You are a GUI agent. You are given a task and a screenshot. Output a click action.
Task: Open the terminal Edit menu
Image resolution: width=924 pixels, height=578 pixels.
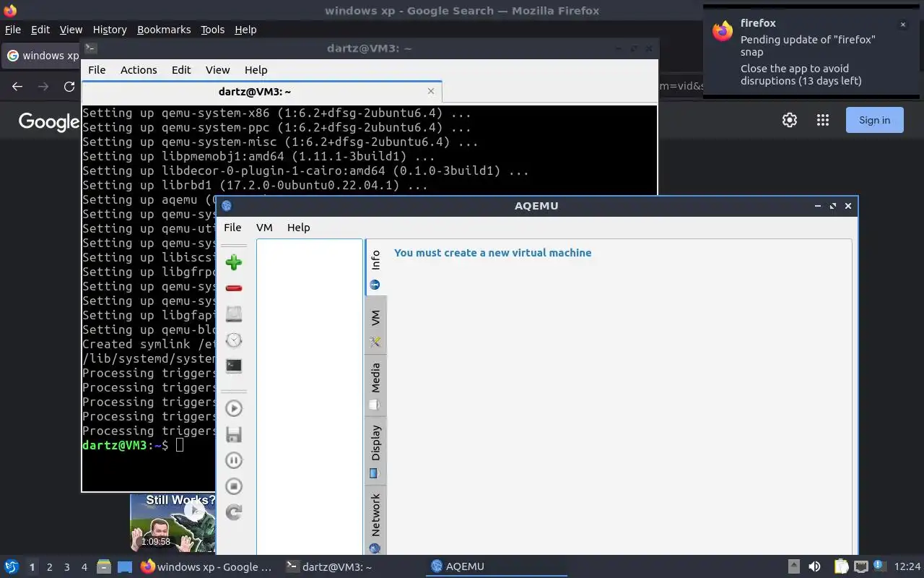181,69
